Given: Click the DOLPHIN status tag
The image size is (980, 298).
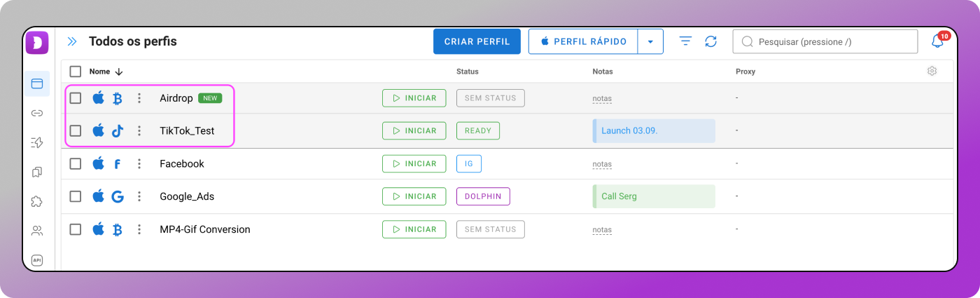Looking at the screenshot, I should point(483,196).
